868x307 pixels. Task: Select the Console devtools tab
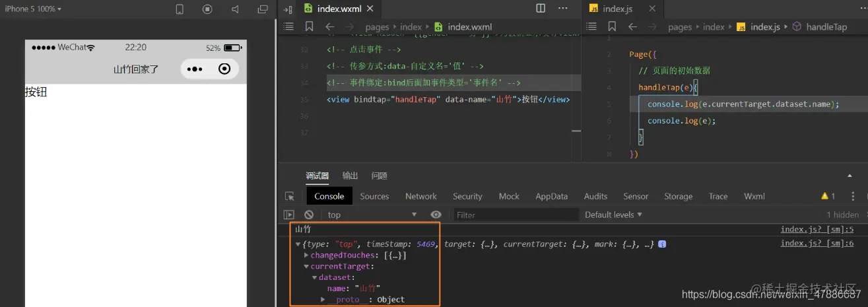[x=329, y=196]
